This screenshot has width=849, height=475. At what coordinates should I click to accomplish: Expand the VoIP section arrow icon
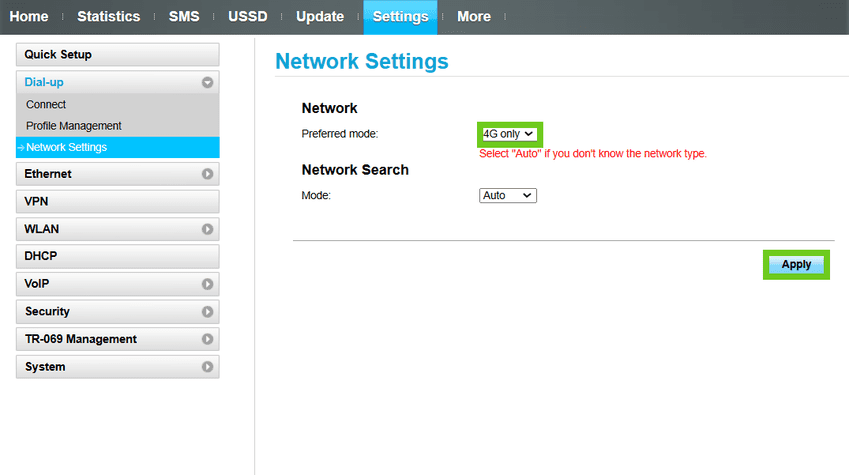[207, 284]
